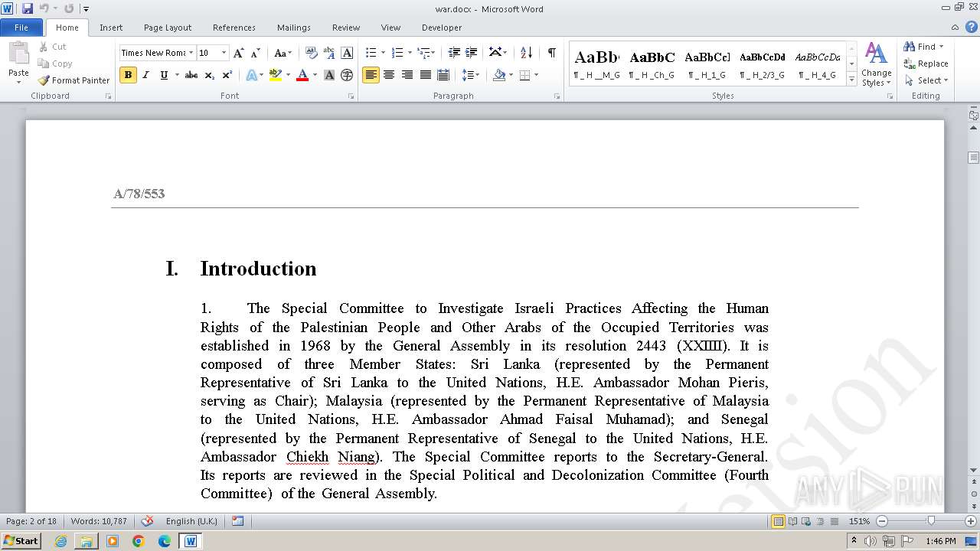The image size is (980, 551).
Task: Switch to the Insert tab
Action: click(x=111, y=28)
